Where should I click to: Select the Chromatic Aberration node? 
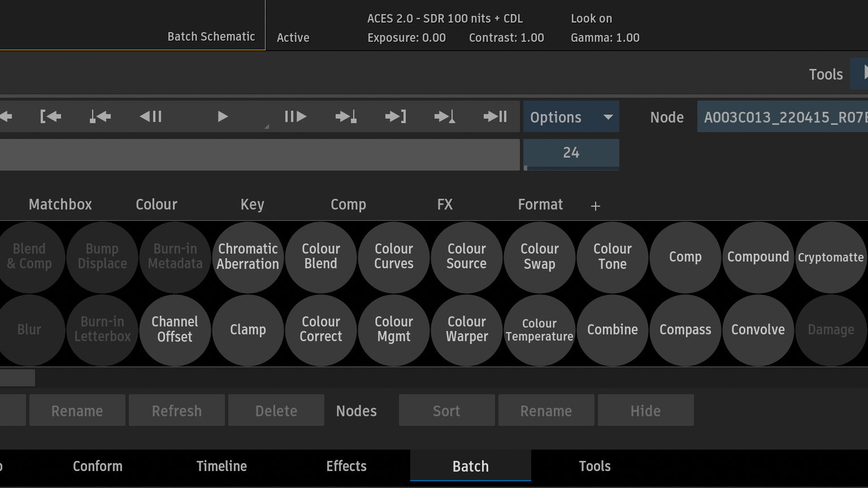click(x=248, y=257)
